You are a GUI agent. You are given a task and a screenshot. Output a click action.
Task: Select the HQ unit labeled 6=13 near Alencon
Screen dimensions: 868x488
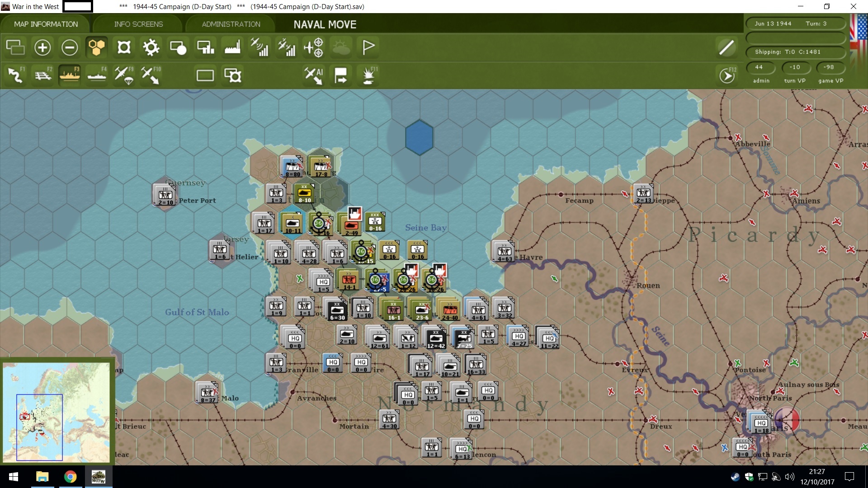[462, 448]
